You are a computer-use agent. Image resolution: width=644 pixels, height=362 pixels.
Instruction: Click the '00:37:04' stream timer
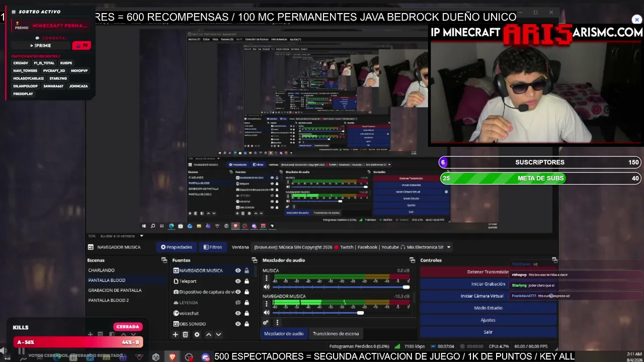click(x=446, y=346)
